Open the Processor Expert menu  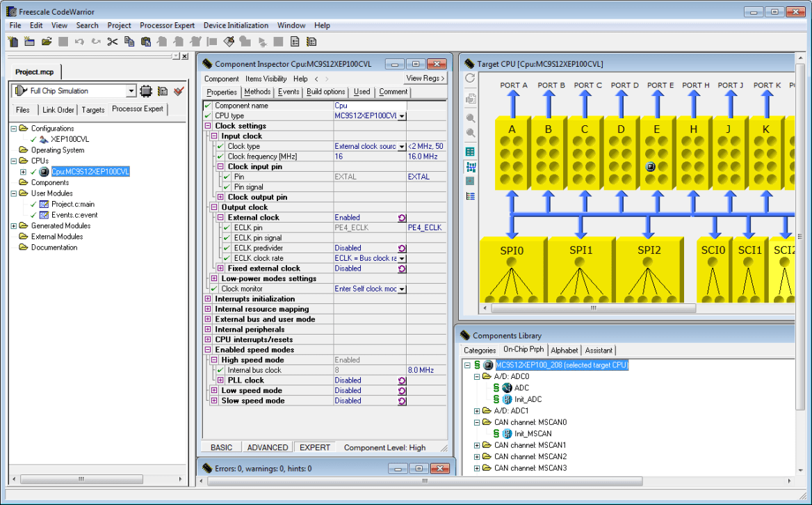167,25
